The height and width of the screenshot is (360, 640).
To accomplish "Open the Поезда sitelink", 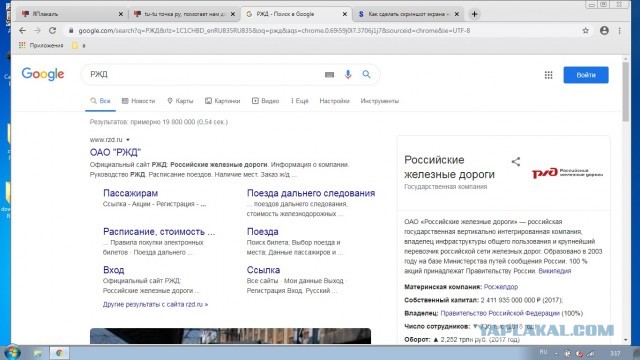I will 262,231.
